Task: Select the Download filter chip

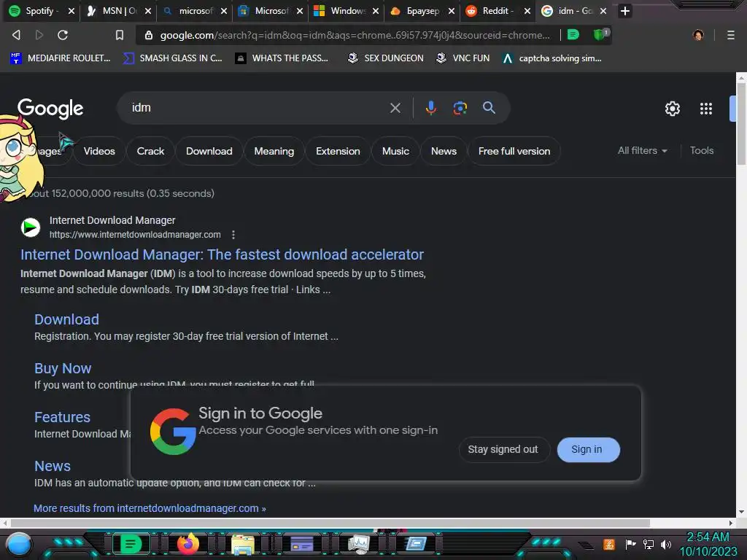Action: click(209, 151)
